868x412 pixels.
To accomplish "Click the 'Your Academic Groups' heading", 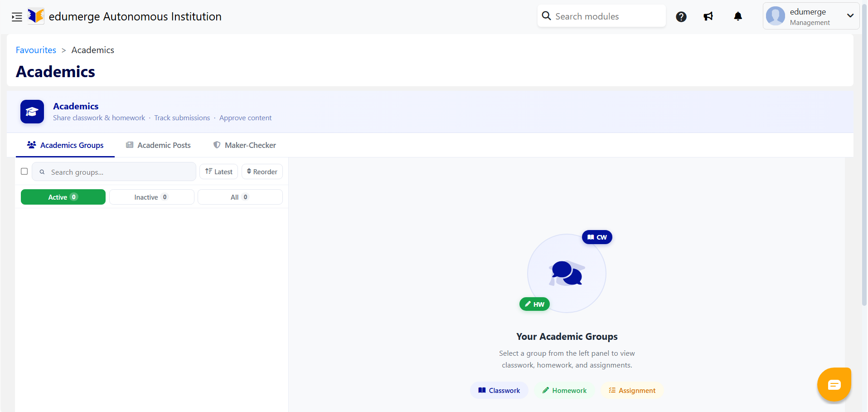I will [567, 336].
